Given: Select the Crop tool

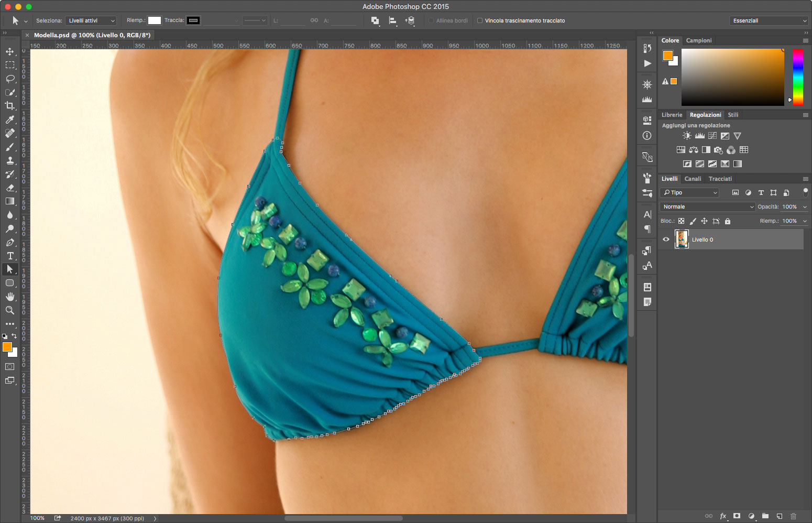Looking at the screenshot, I should click(10, 106).
